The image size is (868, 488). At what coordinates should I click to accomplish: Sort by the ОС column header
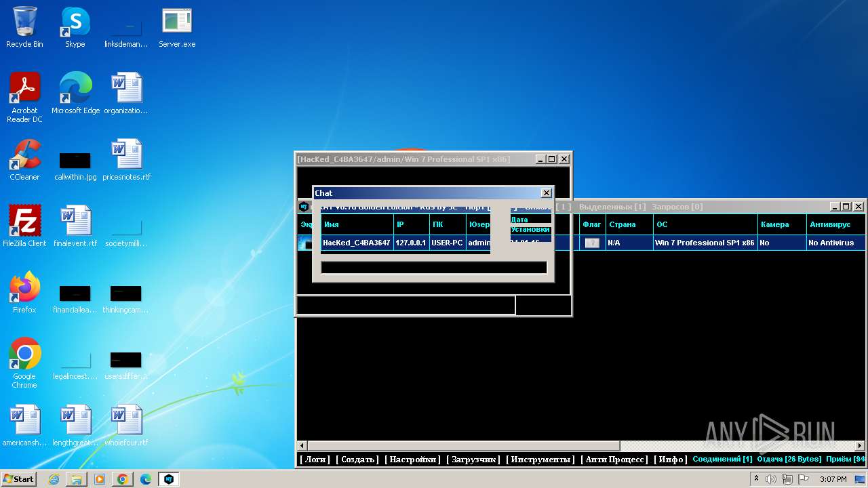[706, 224]
